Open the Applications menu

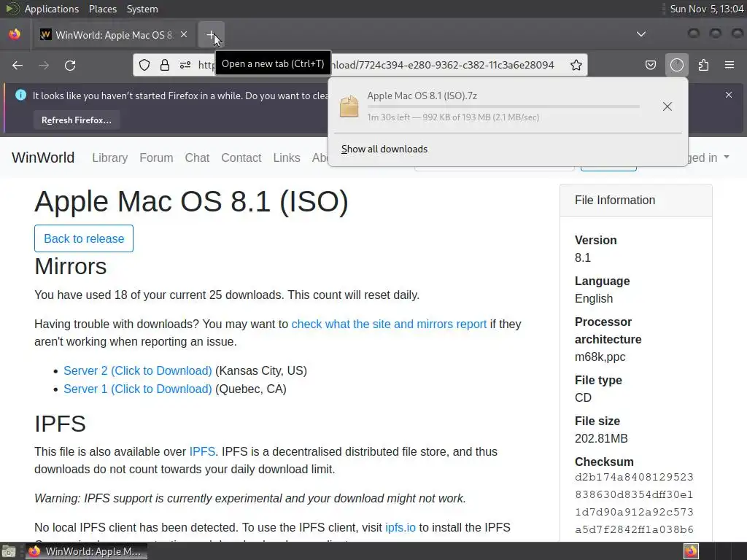coord(52,9)
